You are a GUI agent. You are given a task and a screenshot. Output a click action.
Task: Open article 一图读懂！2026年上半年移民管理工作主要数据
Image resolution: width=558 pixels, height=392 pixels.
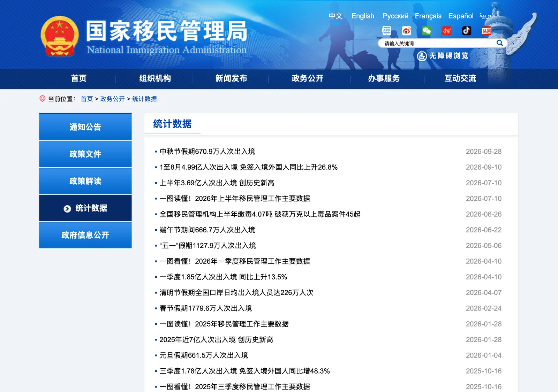click(235, 199)
